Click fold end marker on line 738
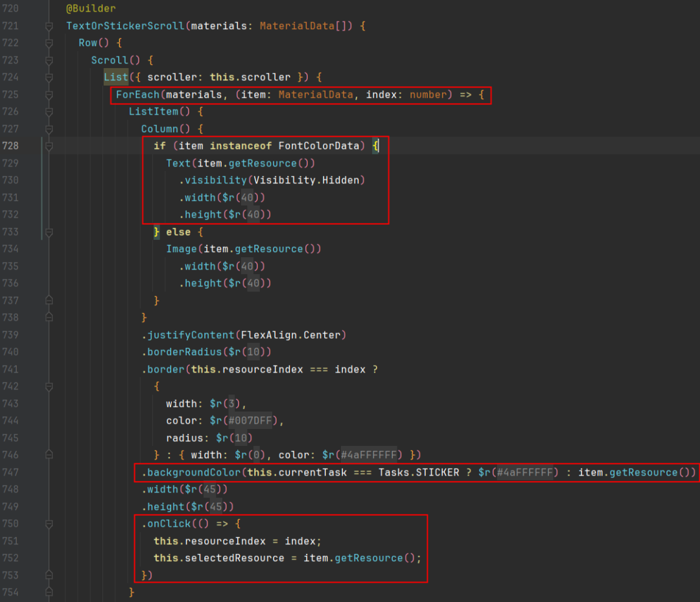The image size is (700, 602). [49, 318]
